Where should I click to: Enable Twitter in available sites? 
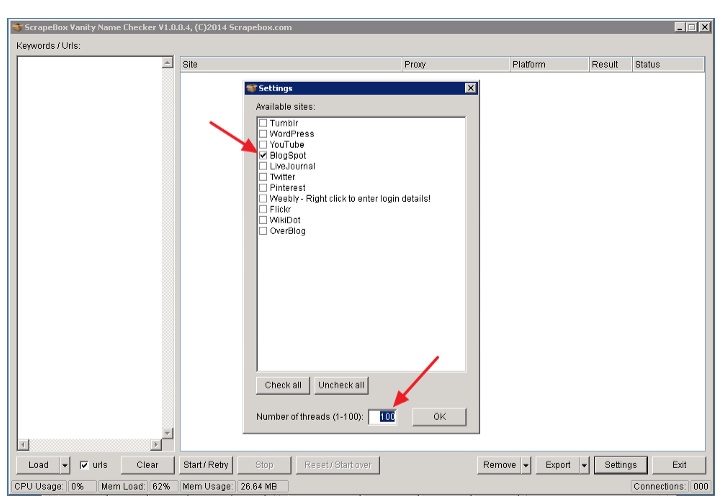(263, 177)
